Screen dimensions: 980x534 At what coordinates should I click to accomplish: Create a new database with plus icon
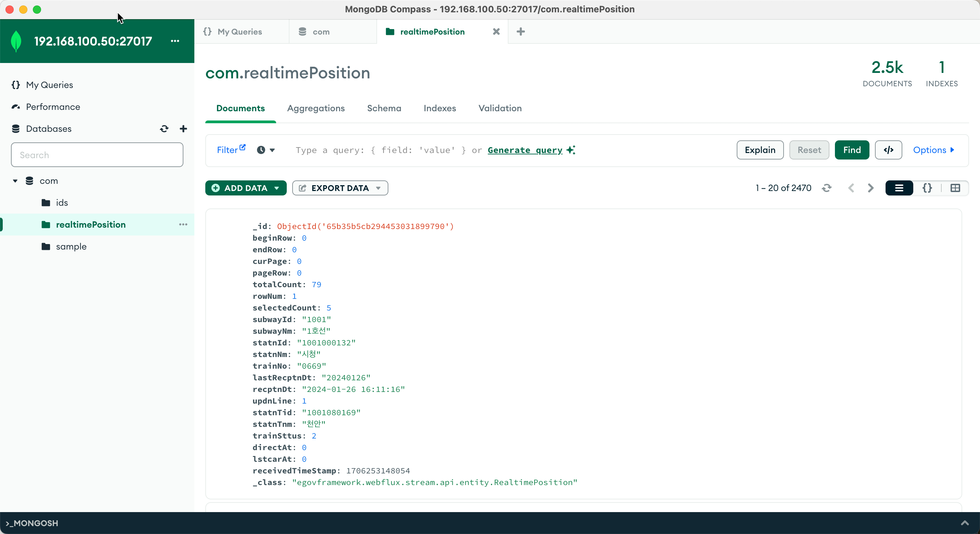point(183,129)
